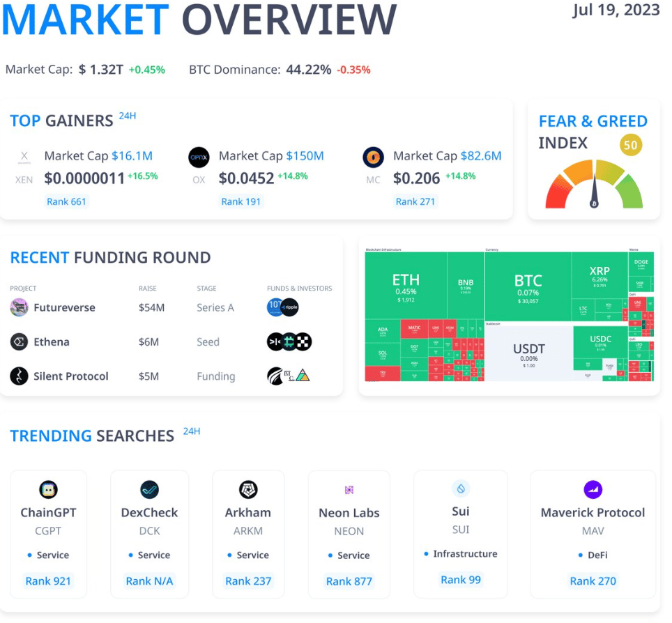Click the Neon Labs trending card title
This screenshot has width=672, height=623.
[x=349, y=513]
